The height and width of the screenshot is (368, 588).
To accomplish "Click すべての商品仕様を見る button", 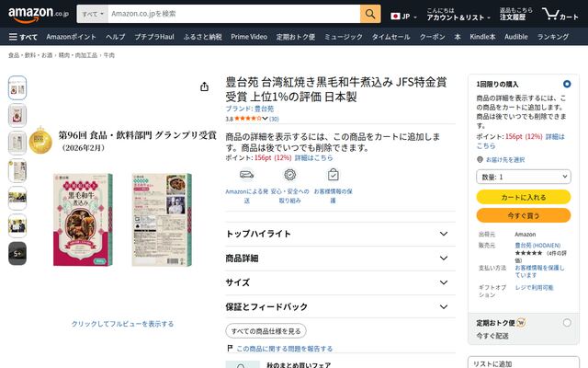I will [266, 331].
